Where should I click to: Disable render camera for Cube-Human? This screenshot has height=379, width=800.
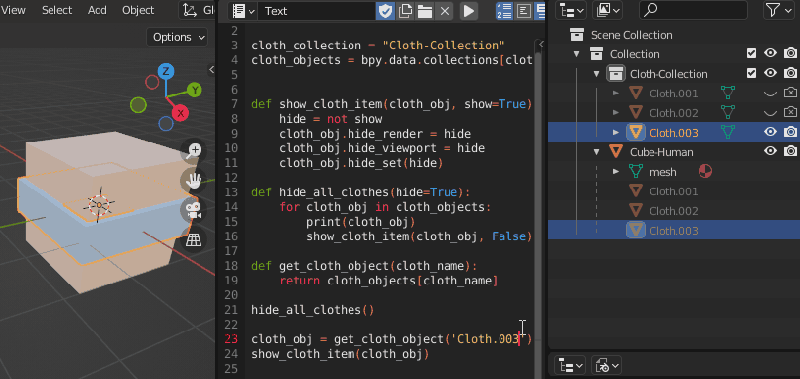tap(790, 151)
